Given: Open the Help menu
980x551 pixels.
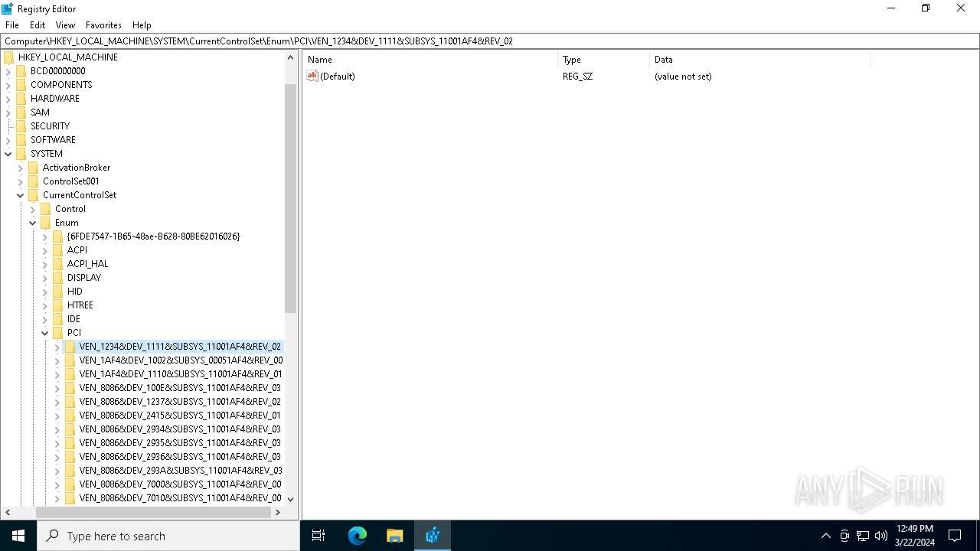Looking at the screenshot, I should (x=142, y=25).
